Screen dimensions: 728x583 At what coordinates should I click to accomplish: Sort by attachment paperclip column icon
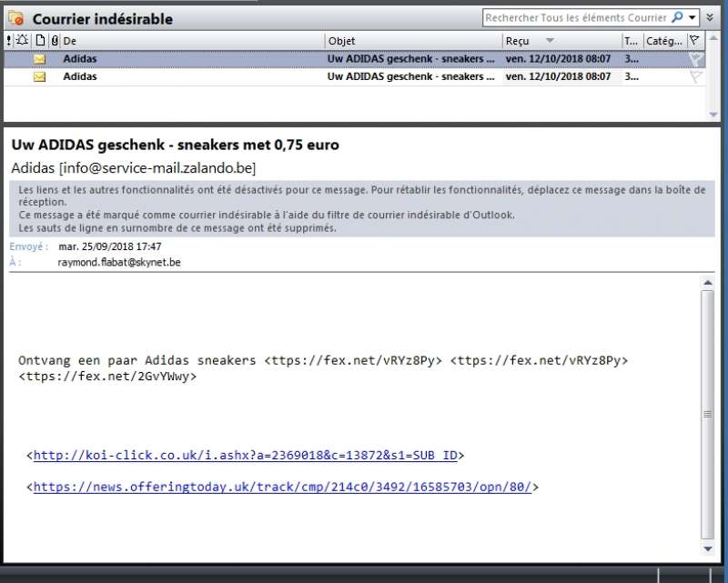(55, 41)
